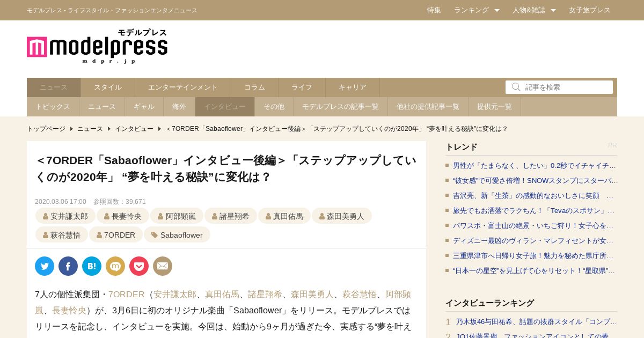Open 他社の提供記事一覧 sub-tab
This screenshot has width=644, height=338.
pyautogui.click(x=428, y=107)
